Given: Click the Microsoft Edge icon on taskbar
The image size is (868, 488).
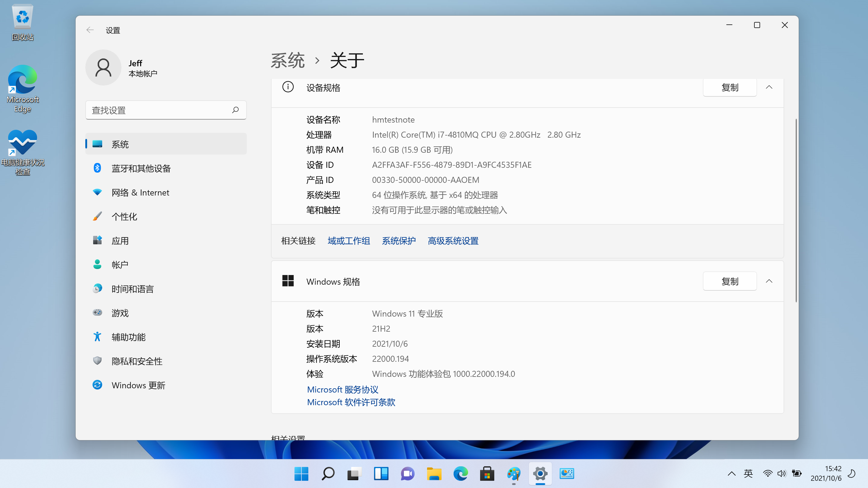Looking at the screenshot, I should coord(460,474).
